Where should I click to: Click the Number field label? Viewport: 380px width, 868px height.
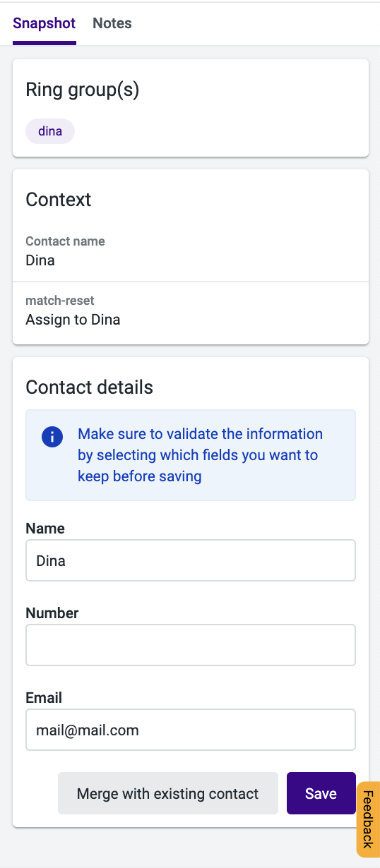[x=52, y=613]
